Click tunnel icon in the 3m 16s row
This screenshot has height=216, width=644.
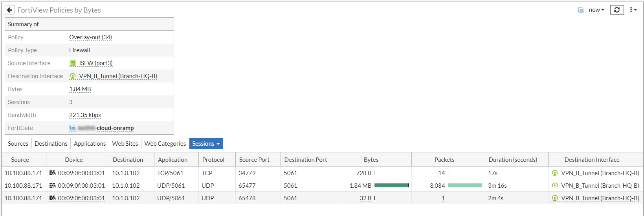555,185
